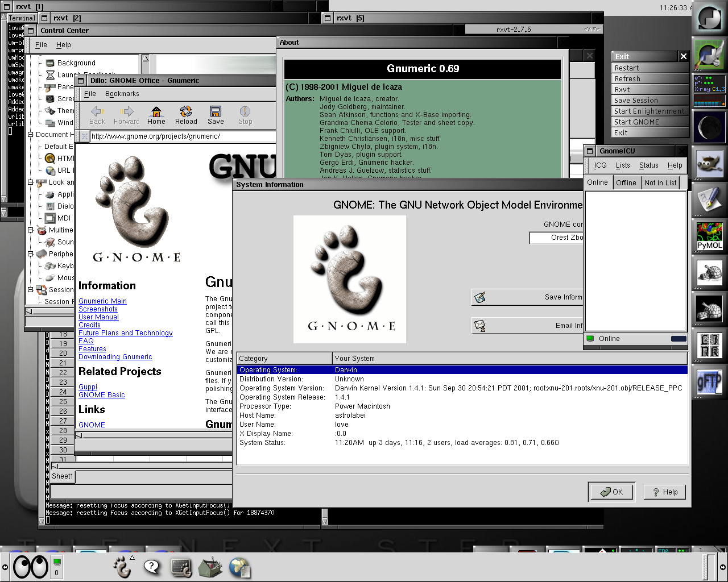Clear the Dillo URL with the X icon
The height and width of the screenshot is (582, 728).
pos(85,136)
